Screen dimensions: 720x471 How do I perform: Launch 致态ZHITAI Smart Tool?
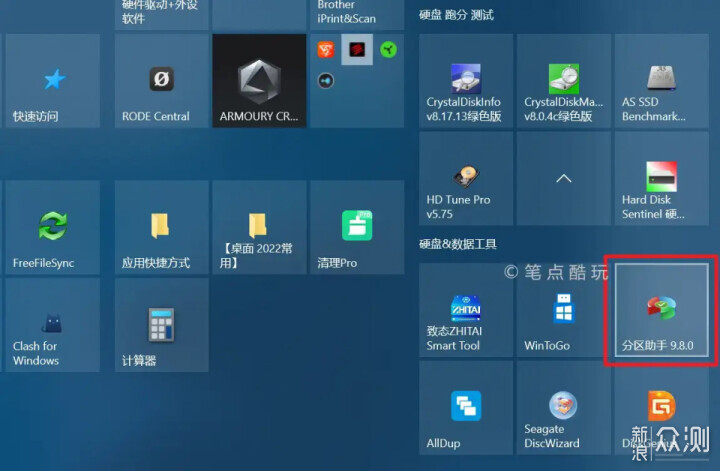(466, 310)
